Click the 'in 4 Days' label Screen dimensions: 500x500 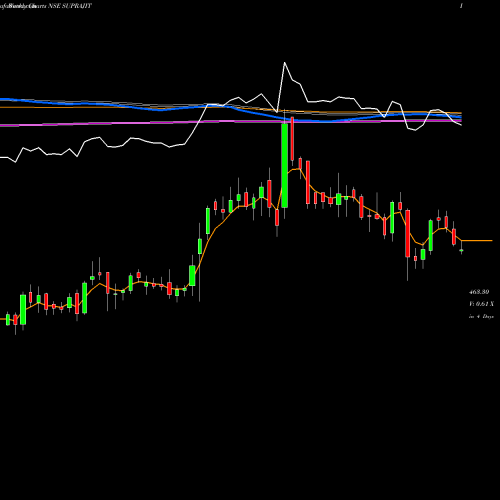click(x=481, y=316)
